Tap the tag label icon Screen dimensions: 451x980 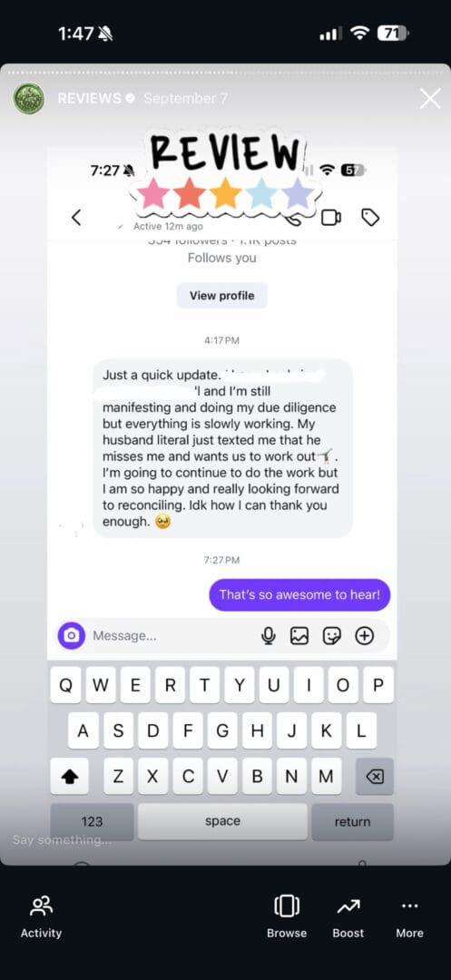[x=370, y=218]
